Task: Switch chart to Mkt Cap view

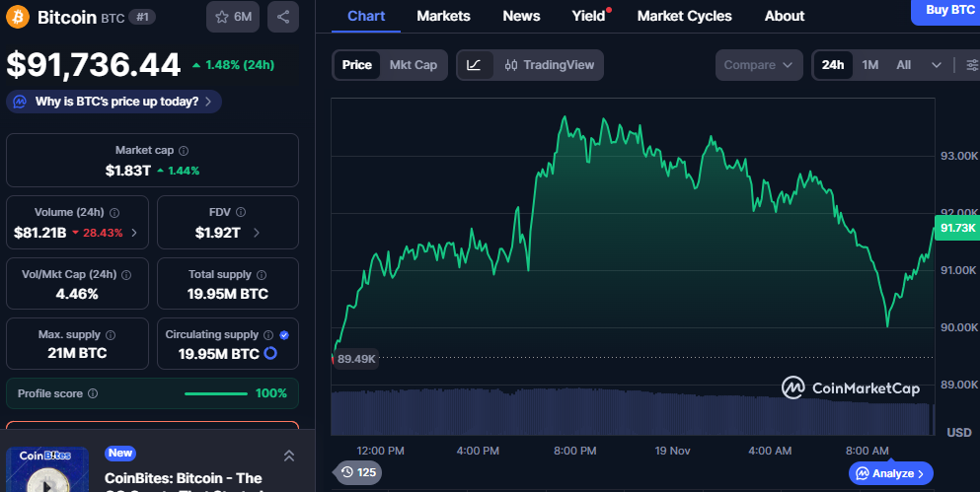Action: 414,65
